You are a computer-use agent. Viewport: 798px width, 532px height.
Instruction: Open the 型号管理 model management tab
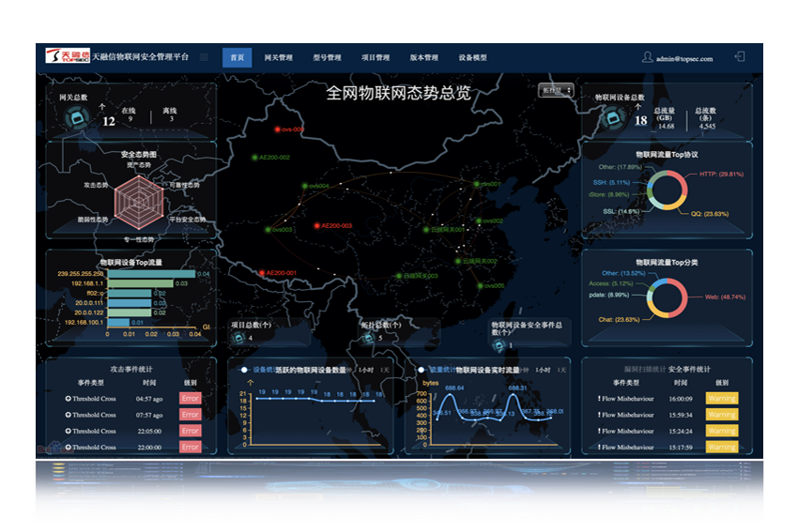coord(327,57)
